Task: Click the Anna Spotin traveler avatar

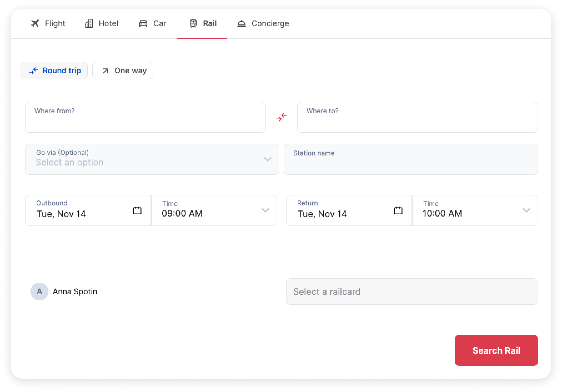Action: click(39, 292)
